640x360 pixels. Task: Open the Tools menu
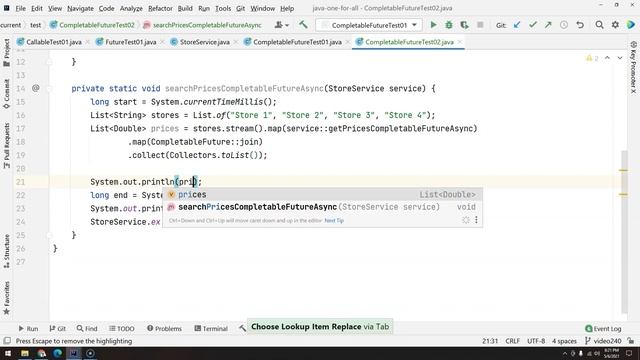223,8
